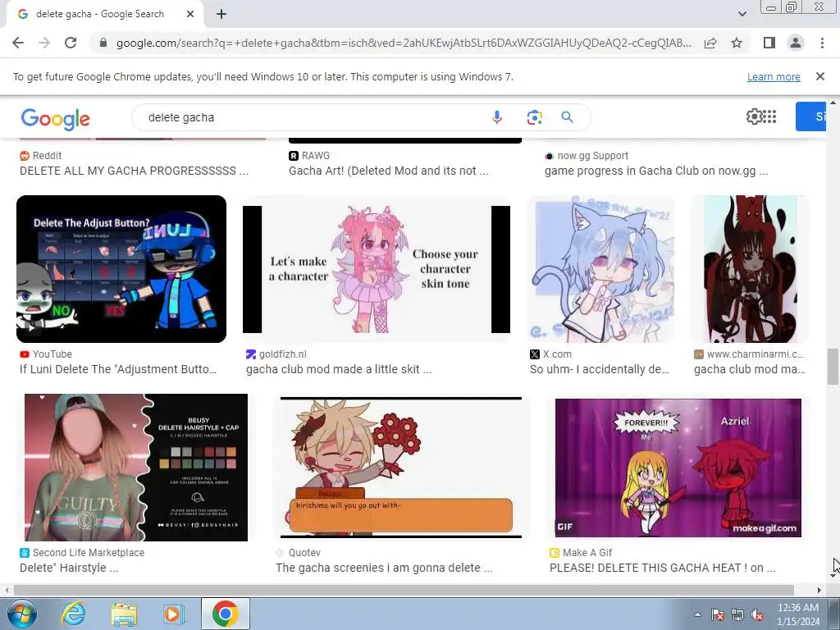Click the blue Sign in button
840x630 pixels.
click(x=810, y=116)
